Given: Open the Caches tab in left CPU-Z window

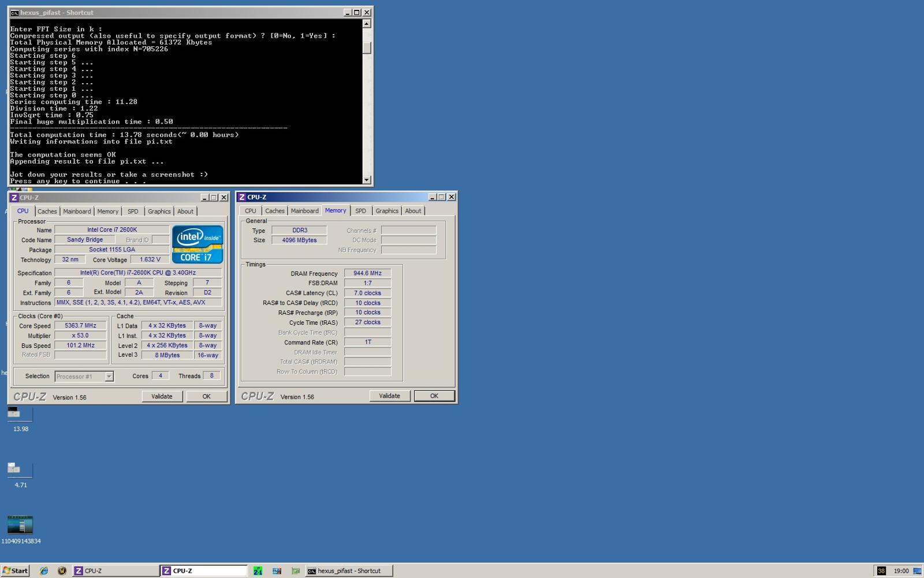Looking at the screenshot, I should point(47,212).
